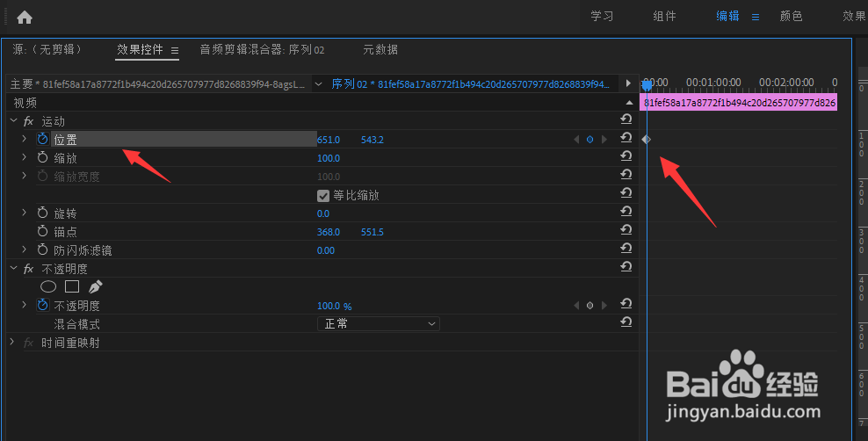Image resolution: width=868 pixels, height=441 pixels.
Task: Reset the 锚点 parameter
Action: 626,229
